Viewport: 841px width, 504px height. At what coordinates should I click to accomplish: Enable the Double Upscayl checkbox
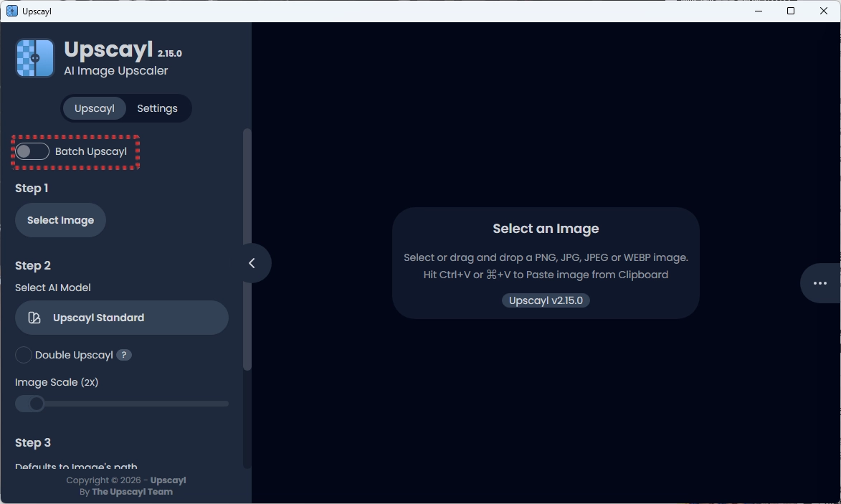coord(24,355)
